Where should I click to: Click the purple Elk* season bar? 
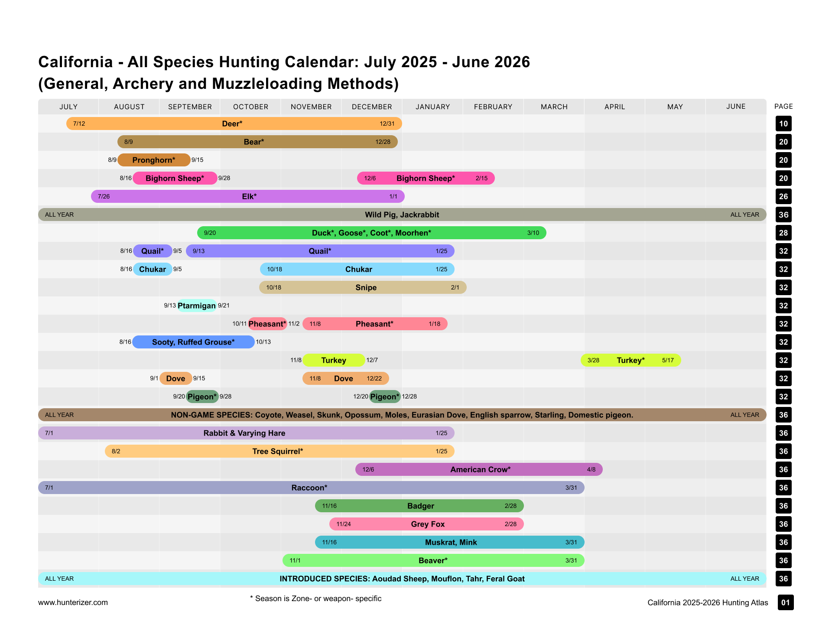tap(248, 196)
